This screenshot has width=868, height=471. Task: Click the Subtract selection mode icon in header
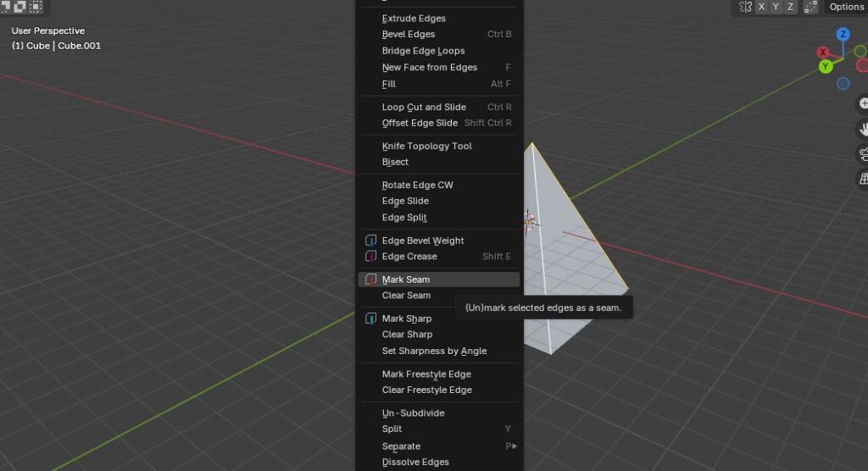coord(6,6)
